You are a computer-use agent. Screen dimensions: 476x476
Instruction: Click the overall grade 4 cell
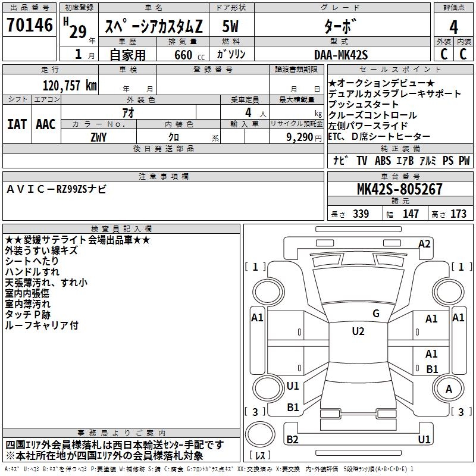pos(453,27)
